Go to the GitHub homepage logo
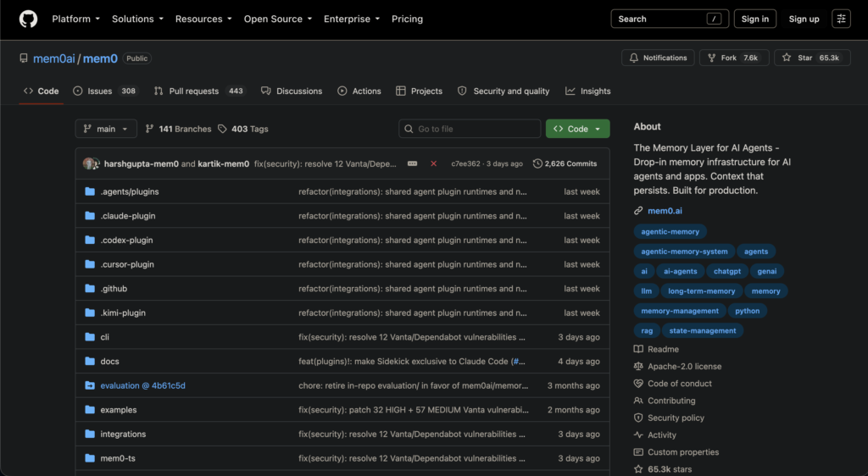This screenshot has width=868, height=476. click(x=28, y=19)
